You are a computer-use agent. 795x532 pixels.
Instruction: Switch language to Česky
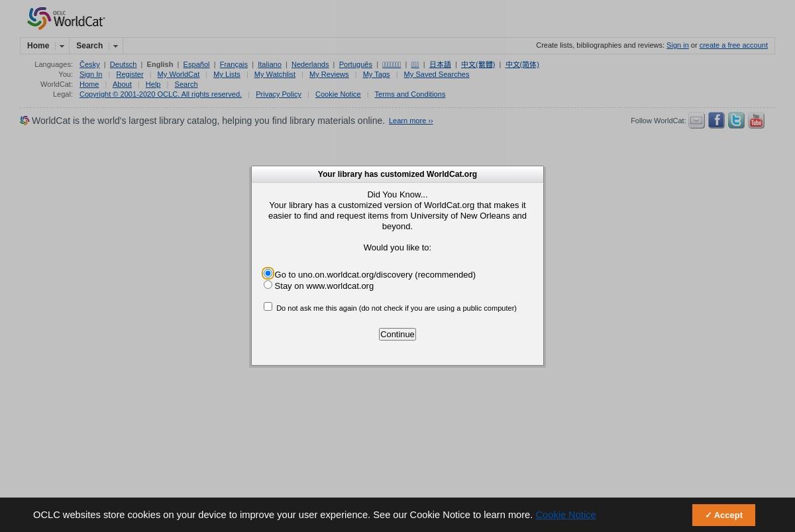pos(89,64)
